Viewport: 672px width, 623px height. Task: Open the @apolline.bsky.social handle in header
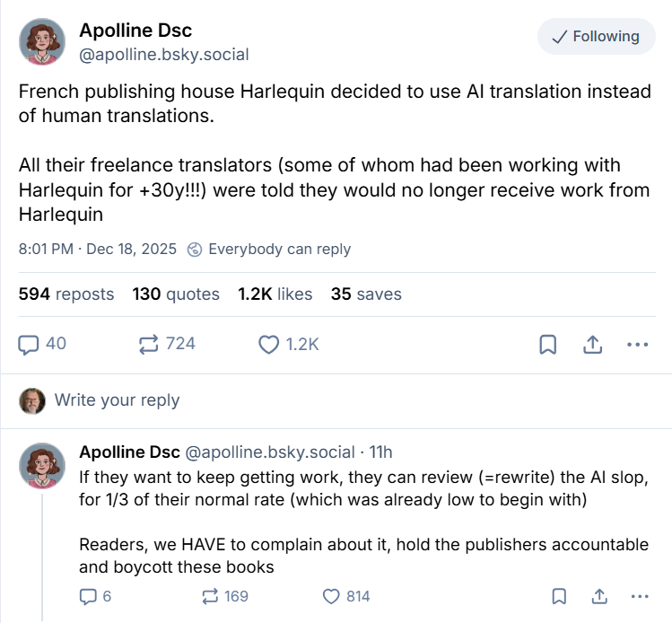[x=164, y=55]
